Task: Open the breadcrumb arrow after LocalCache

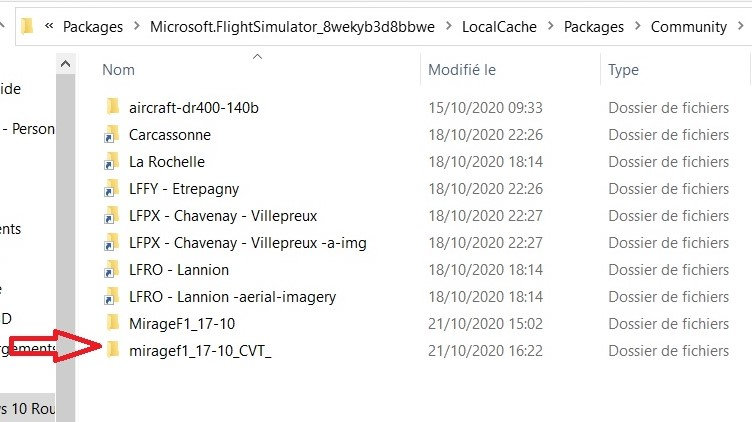Action: tap(550, 27)
